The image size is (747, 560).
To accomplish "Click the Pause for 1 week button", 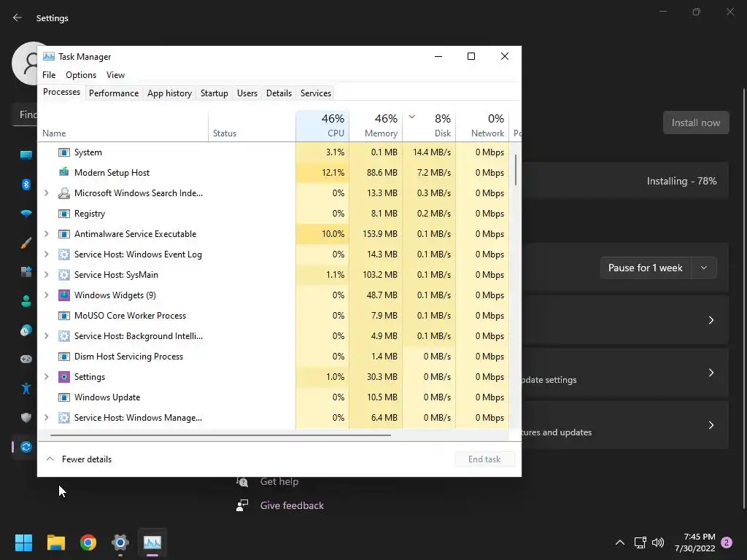I will [646, 268].
